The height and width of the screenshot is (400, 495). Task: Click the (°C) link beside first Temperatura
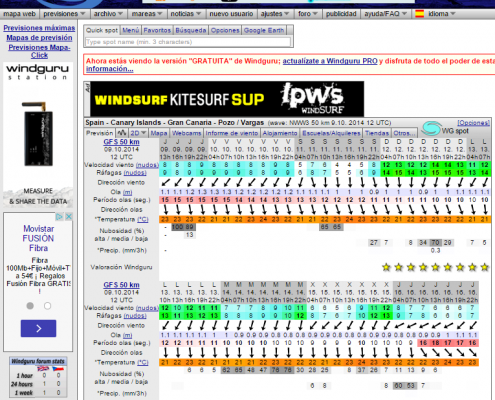click(143, 219)
